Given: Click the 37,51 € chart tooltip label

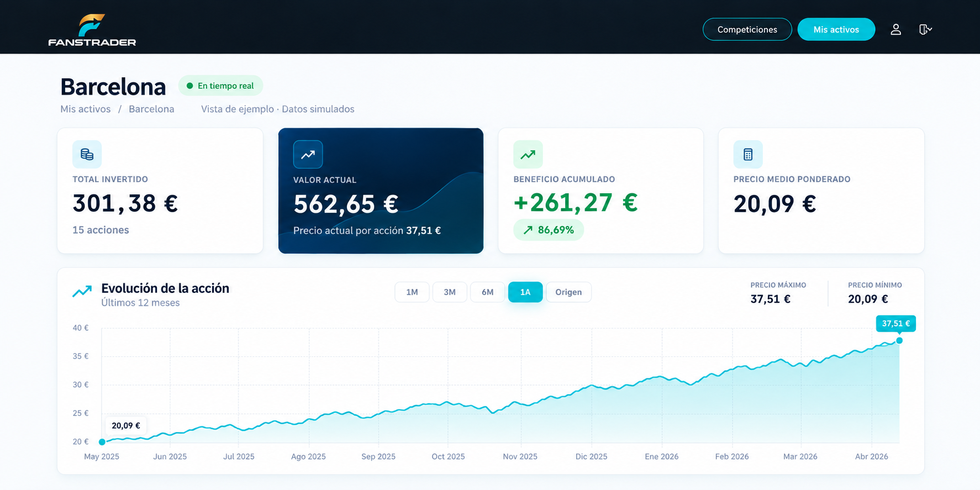Looking at the screenshot, I should 895,323.
